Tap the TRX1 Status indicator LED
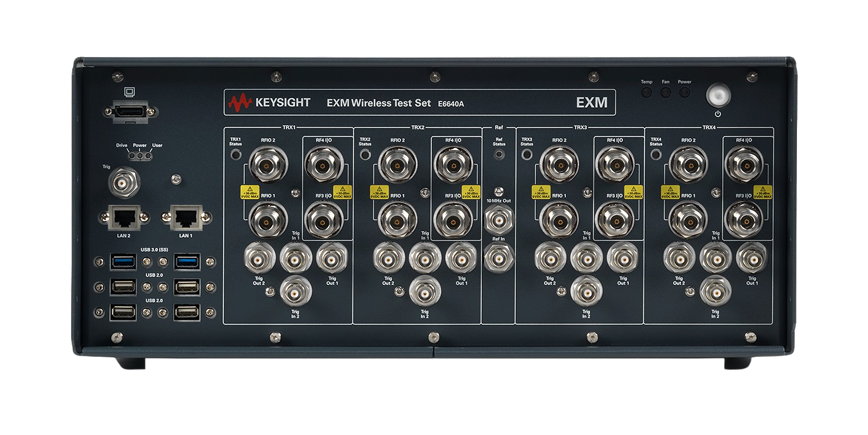The image size is (868, 435). pyautogui.click(x=236, y=155)
